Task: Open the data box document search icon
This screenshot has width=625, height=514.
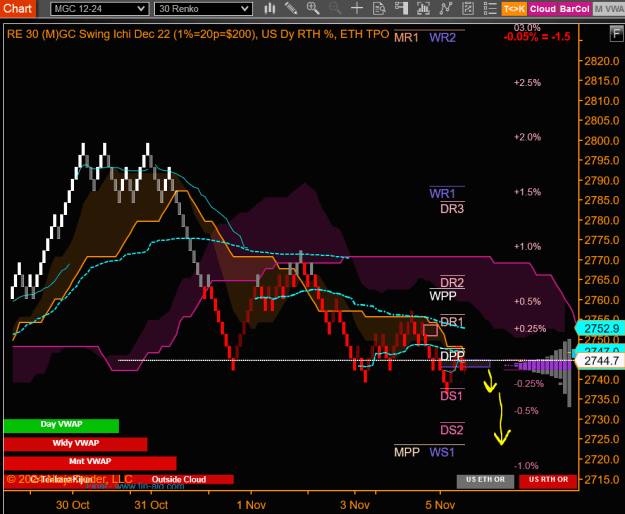Action: 379,8
